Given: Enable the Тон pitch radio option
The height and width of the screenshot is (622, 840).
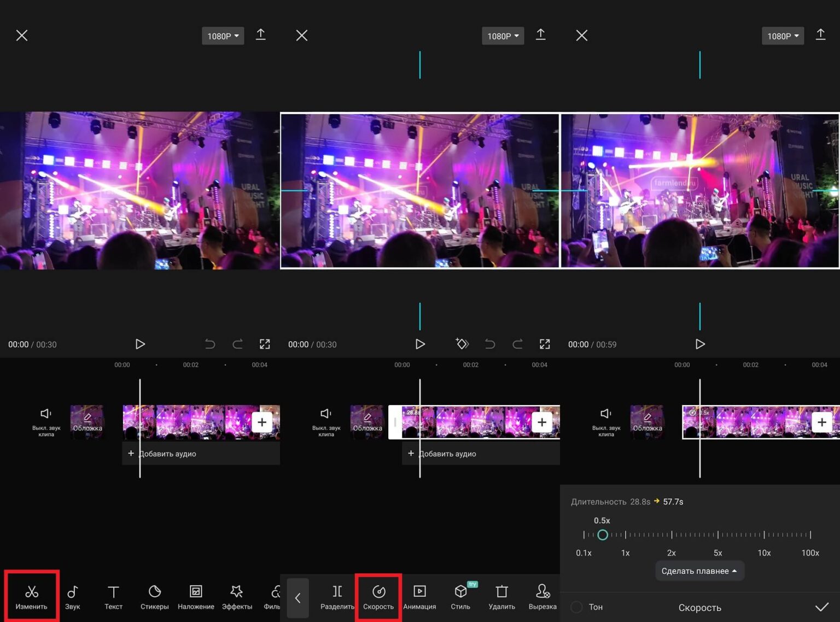Looking at the screenshot, I should (x=577, y=607).
